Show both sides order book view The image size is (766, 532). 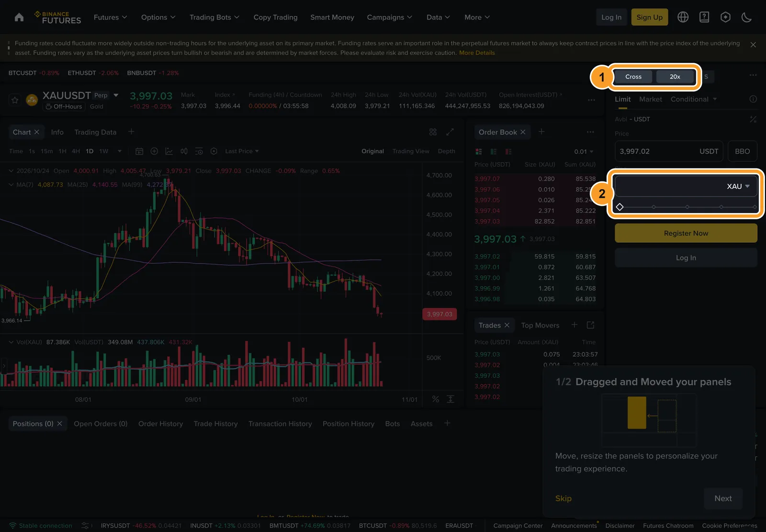[479, 152]
